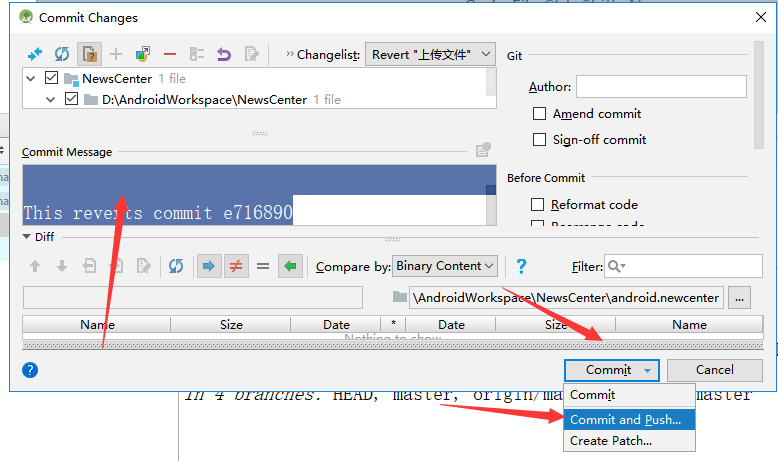Open the Compare by Binary Content dropdown
The width and height of the screenshot is (778, 461).
445,266
